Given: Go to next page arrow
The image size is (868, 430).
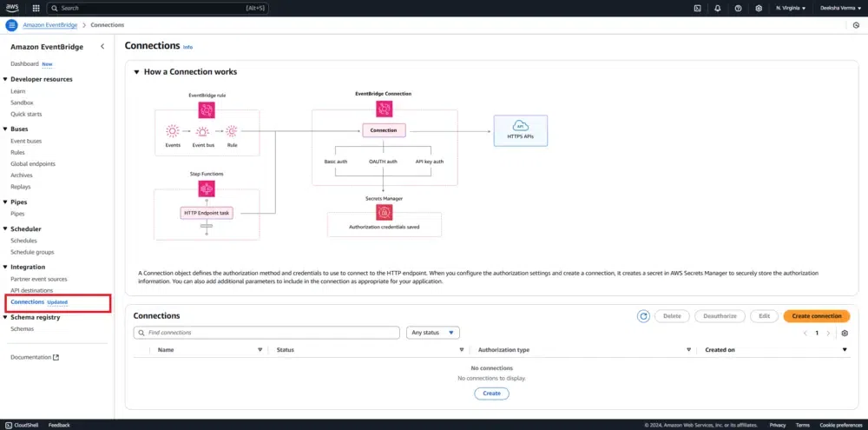Looking at the screenshot, I should pos(828,333).
